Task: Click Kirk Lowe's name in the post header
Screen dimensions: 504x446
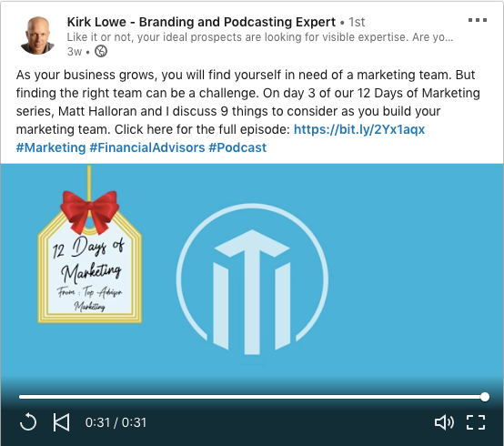Action: click(201, 22)
